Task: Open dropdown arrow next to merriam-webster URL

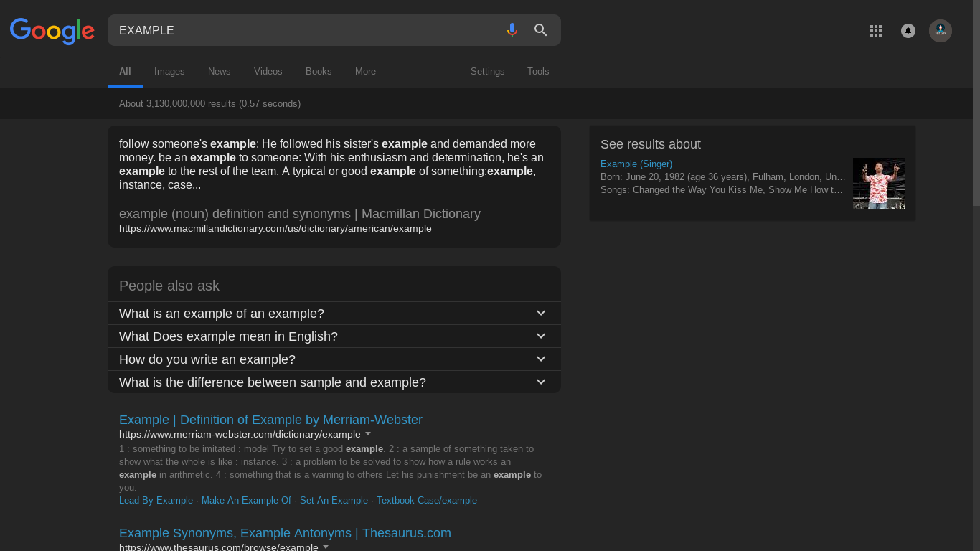Action: click(368, 434)
